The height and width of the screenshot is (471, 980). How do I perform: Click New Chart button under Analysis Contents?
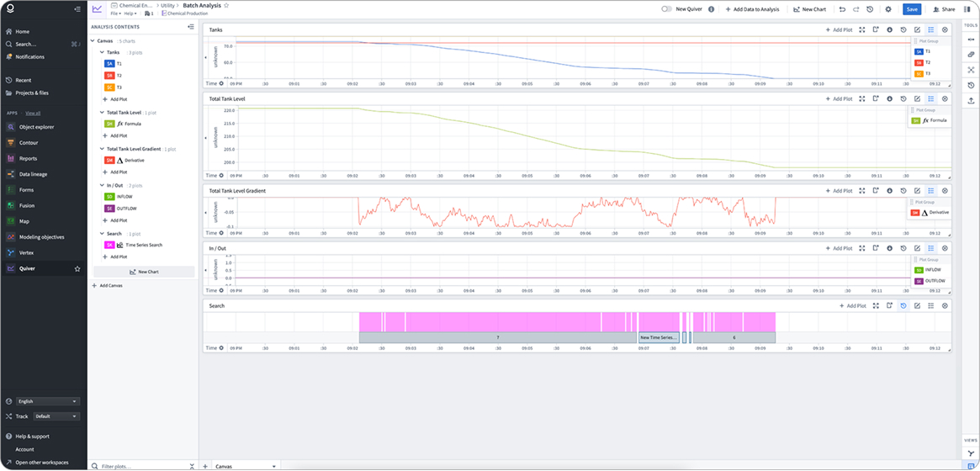pyautogui.click(x=144, y=272)
